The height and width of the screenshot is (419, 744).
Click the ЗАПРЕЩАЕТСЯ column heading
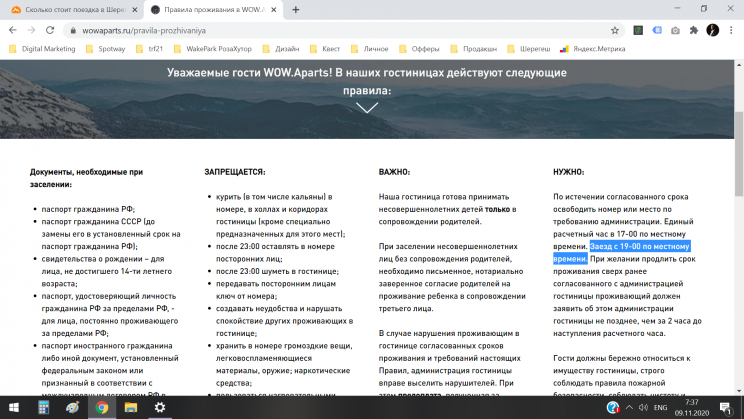(235, 172)
